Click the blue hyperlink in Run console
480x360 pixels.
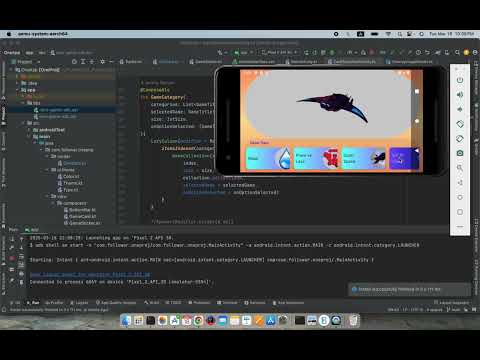90,274
